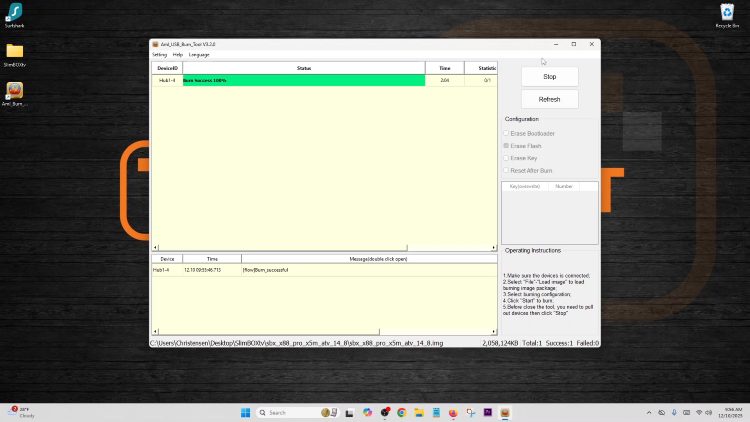
Task: Open the Help menu
Action: (x=177, y=55)
